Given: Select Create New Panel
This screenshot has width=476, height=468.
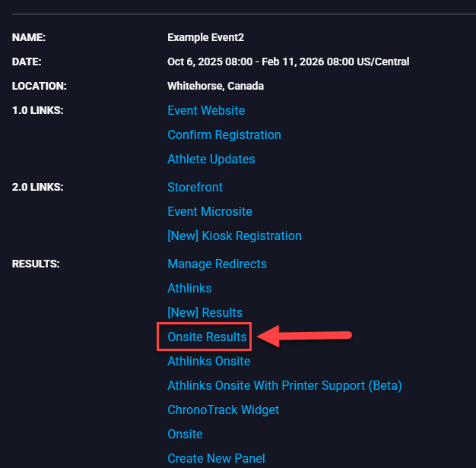Looking at the screenshot, I should 216,459.
